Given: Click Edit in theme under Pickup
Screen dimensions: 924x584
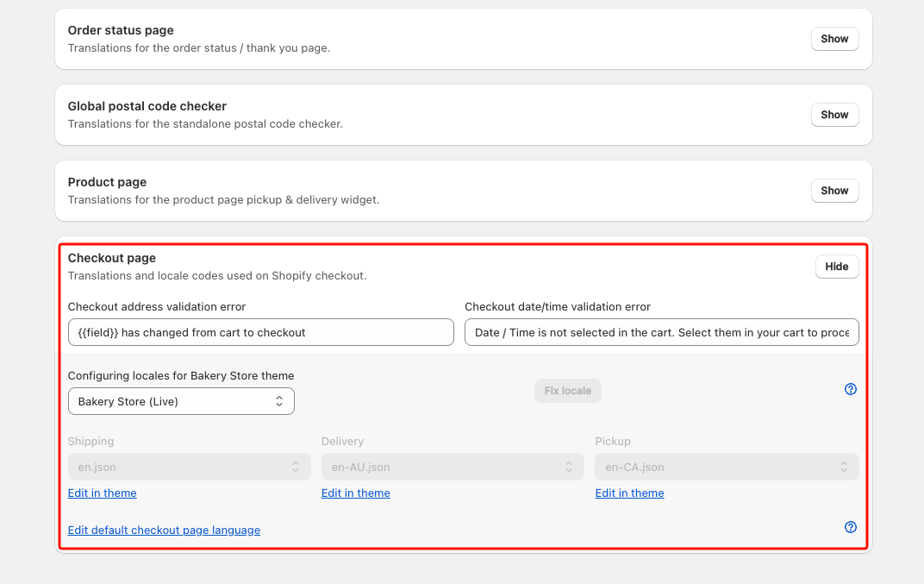Looking at the screenshot, I should (629, 493).
